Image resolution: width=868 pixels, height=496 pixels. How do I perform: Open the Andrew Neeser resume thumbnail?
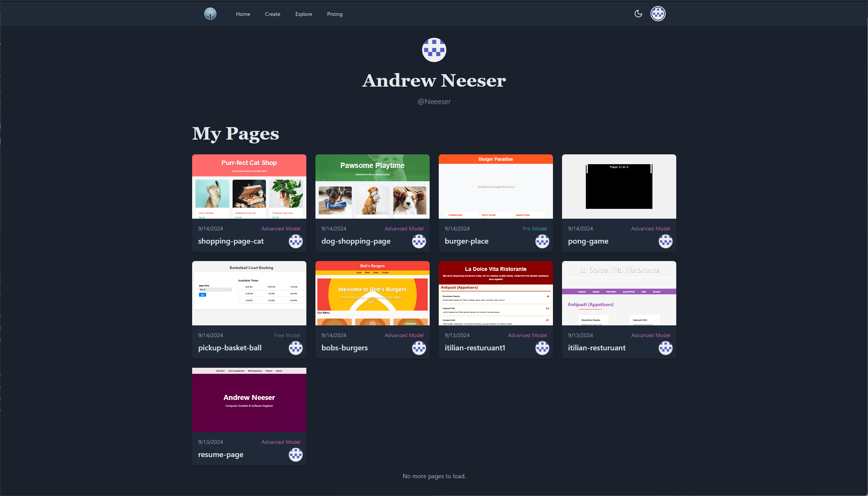coord(249,400)
